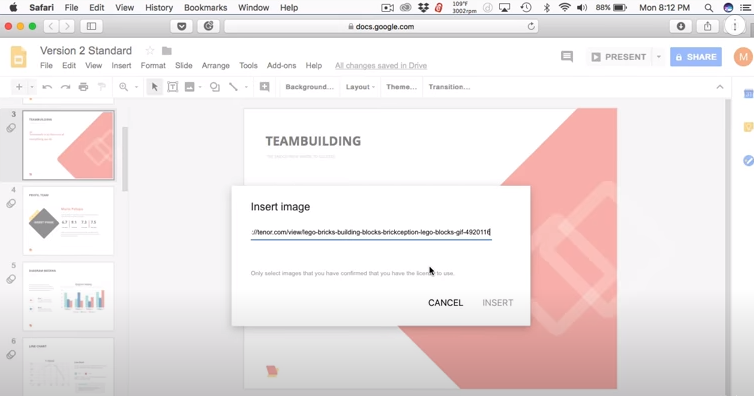Open the Calendar side panel icon

pos(748,94)
